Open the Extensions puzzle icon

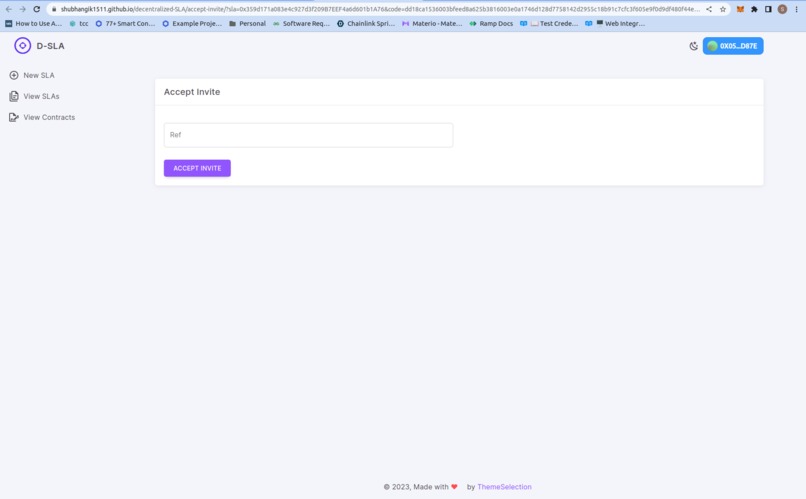(x=754, y=9)
